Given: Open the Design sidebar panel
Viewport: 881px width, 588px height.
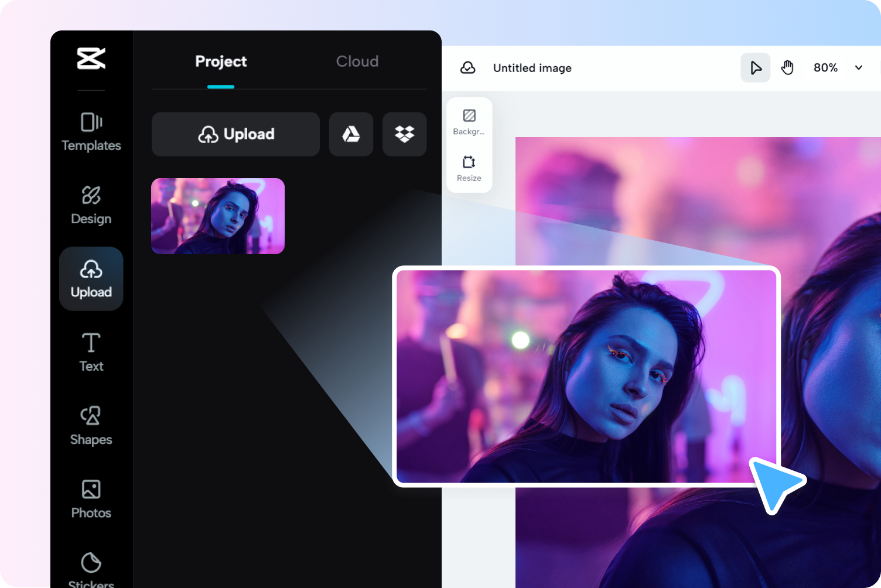Looking at the screenshot, I should [x=91, y=206].
